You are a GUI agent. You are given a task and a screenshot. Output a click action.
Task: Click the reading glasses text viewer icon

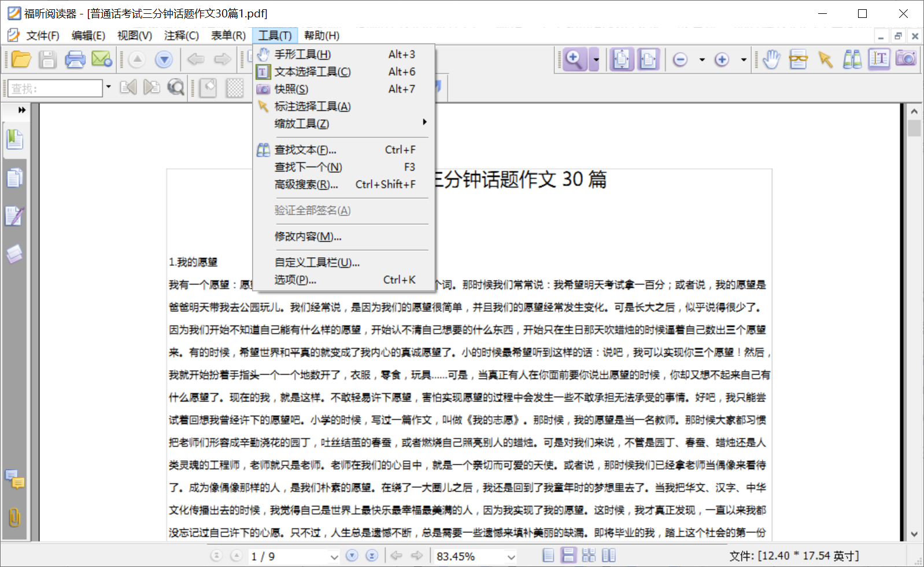click(799, 59)
